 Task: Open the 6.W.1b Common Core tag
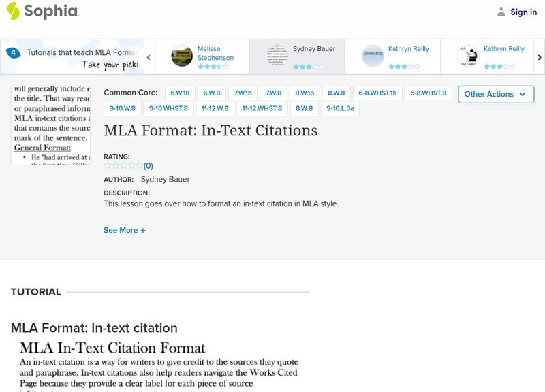coord(180,93)
